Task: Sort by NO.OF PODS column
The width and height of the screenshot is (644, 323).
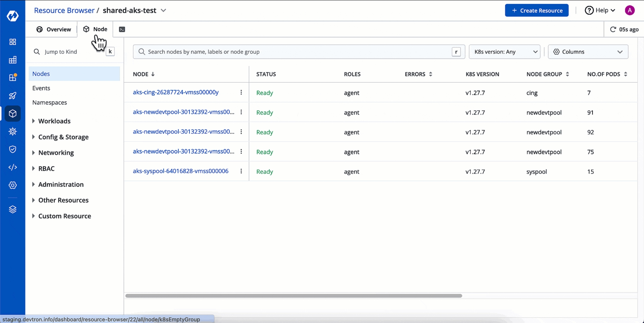Action: click(x=626, y=74)
